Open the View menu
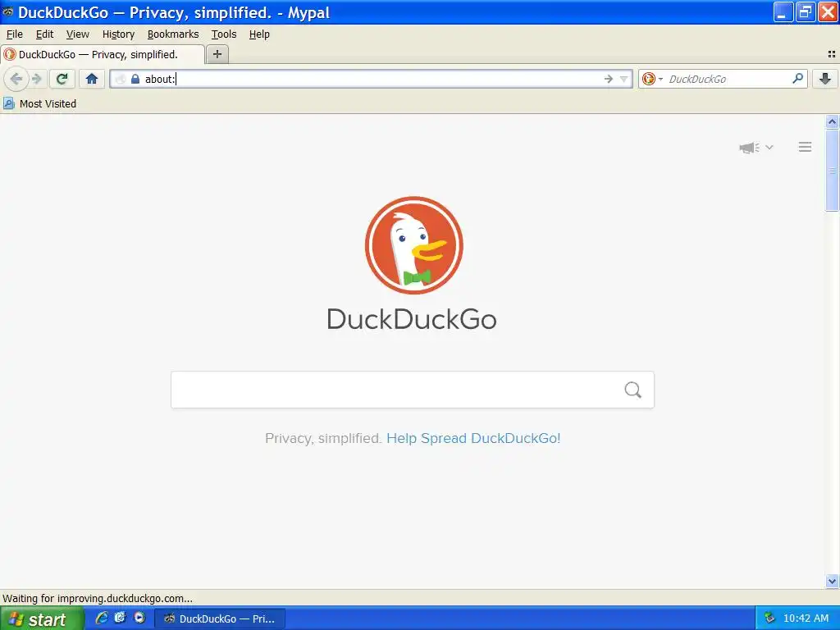 78,34
